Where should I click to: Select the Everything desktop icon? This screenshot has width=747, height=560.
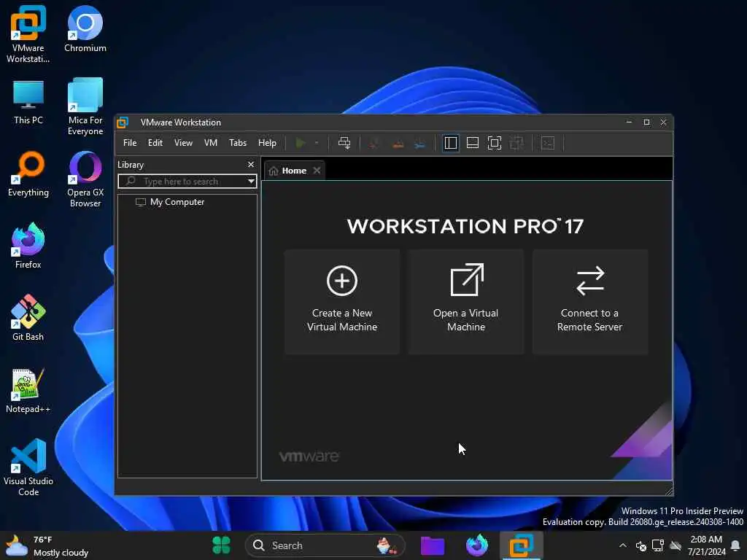click(28, 174)
